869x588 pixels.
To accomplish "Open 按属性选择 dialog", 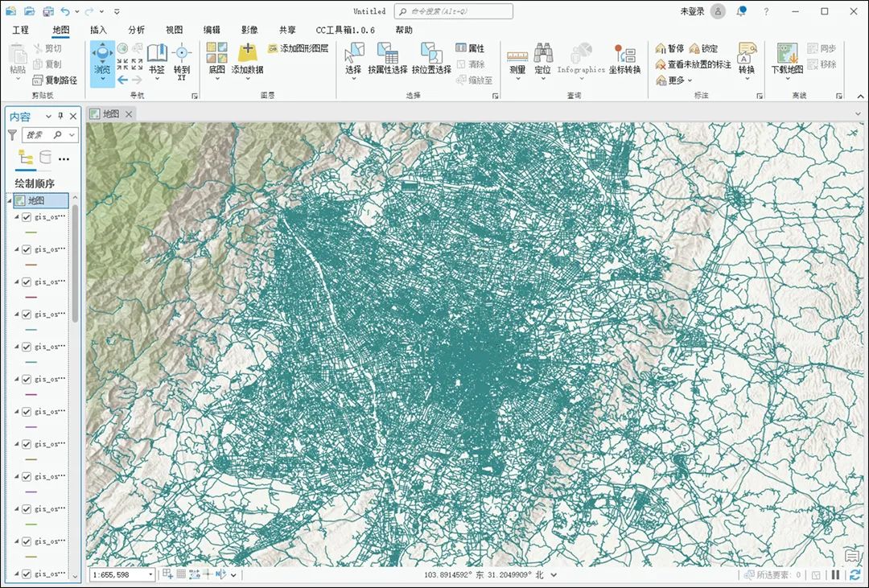I will [387, 58].
